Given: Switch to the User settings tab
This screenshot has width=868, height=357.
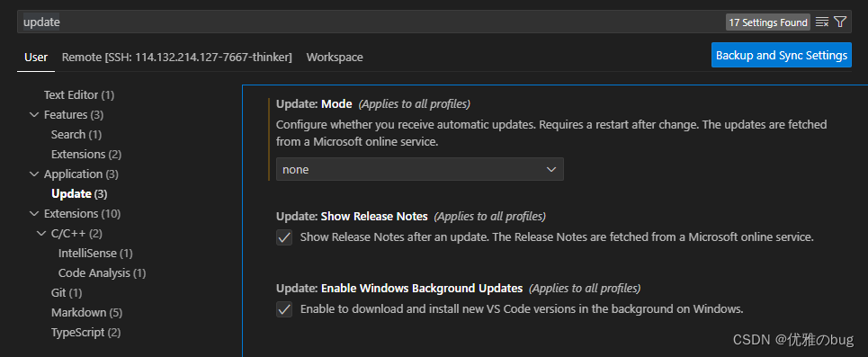Looking at the screenshot, I should [36, 57].
